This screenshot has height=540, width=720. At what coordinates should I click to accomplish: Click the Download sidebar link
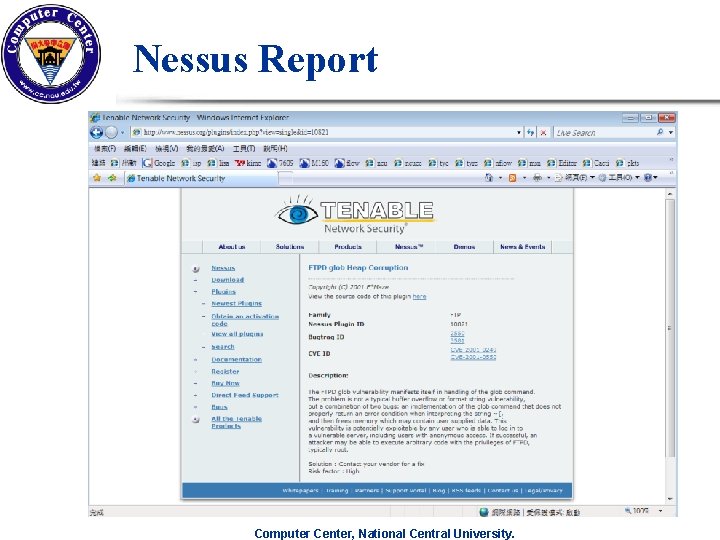228,280
